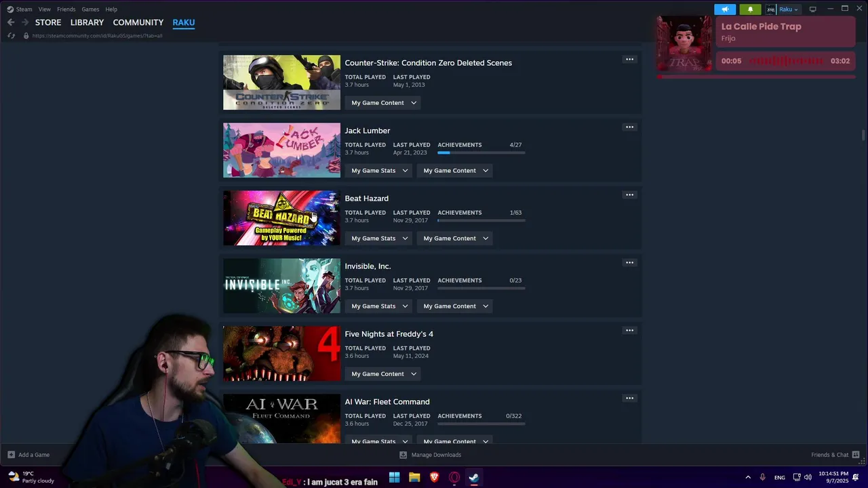
Task: Expand My Game Content for Invisible, Inc.
Action: tap(455, 306)
